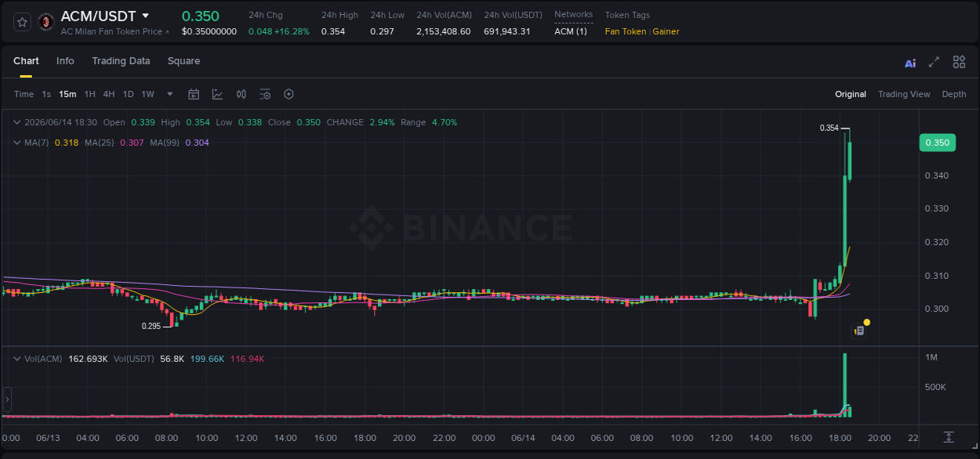The image size is (980, 459).
Task: Select the 1H interval
Action: 89,94
